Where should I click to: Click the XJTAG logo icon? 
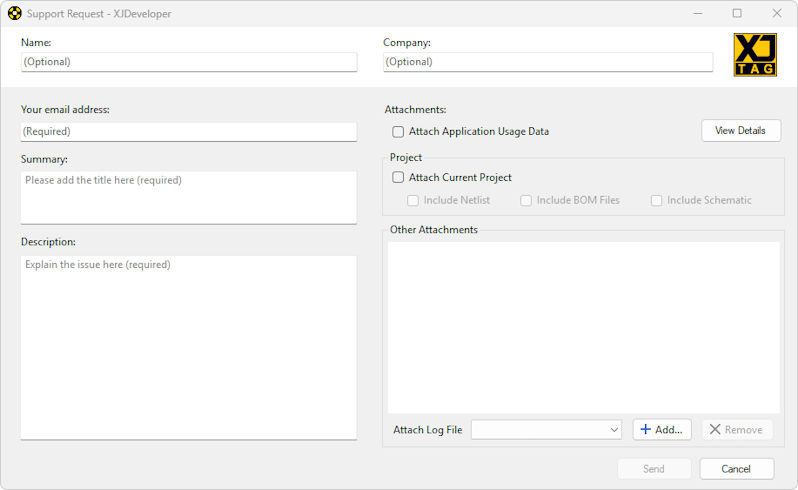point(754,55)
